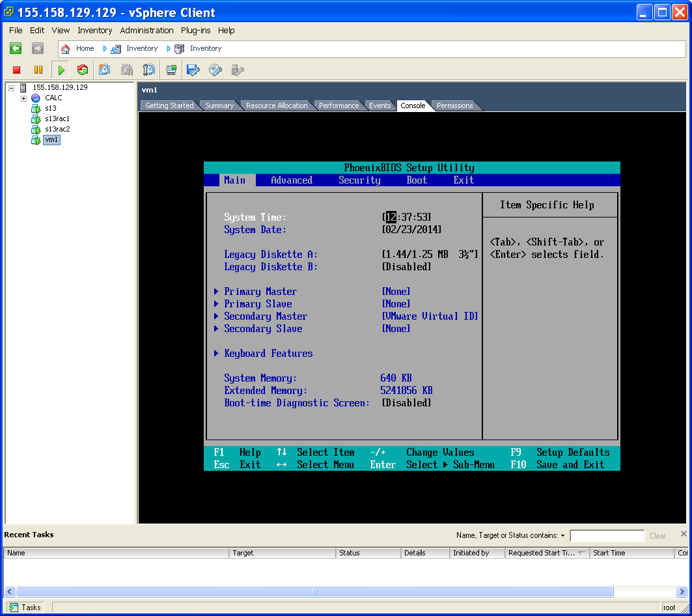
Task: Select virtual machine s13
Action: [50, 108]
